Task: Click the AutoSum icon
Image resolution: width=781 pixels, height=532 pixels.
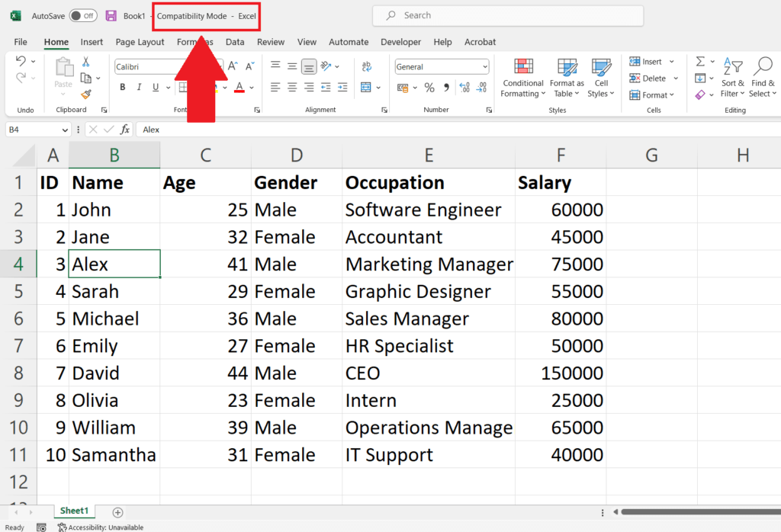Action: (699, 60)
